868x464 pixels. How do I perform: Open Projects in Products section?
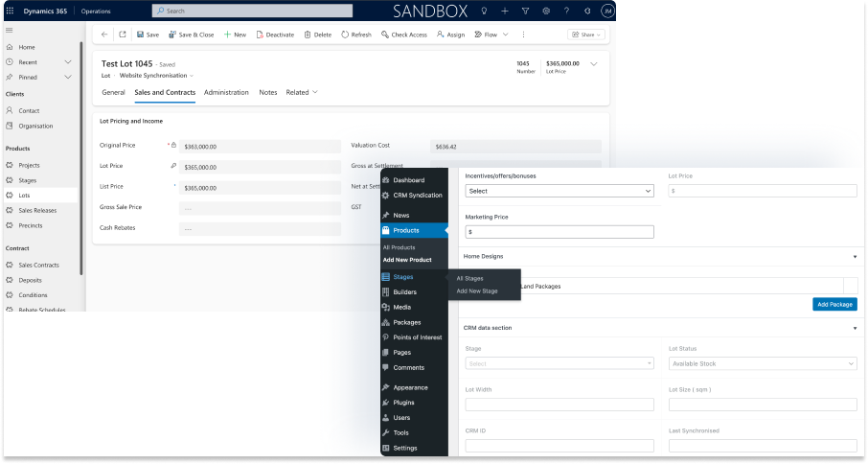coord(29,165)
